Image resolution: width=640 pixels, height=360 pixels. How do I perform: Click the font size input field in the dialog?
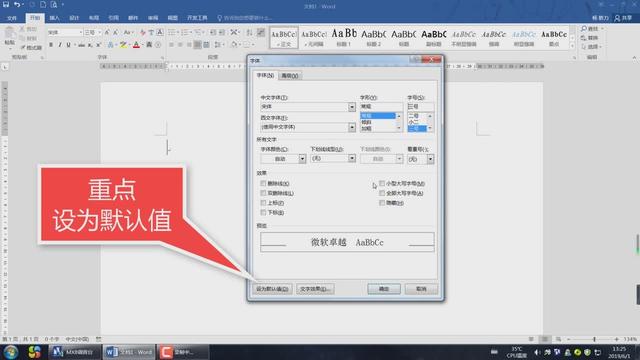[420, 107]
